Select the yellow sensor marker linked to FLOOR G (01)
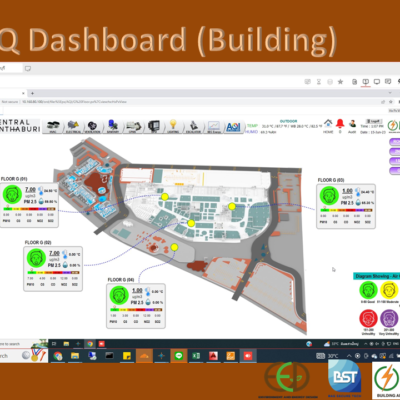 165,197
